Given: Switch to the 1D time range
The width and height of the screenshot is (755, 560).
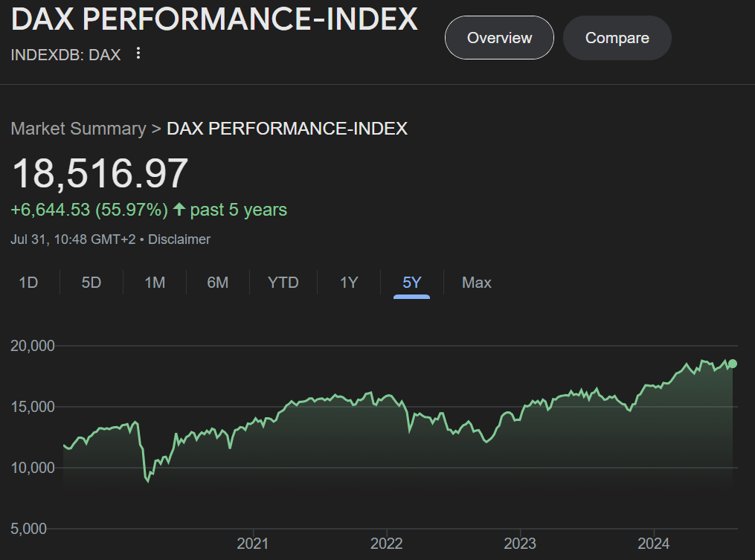Looking at the screenshot, I should [29, 283].
